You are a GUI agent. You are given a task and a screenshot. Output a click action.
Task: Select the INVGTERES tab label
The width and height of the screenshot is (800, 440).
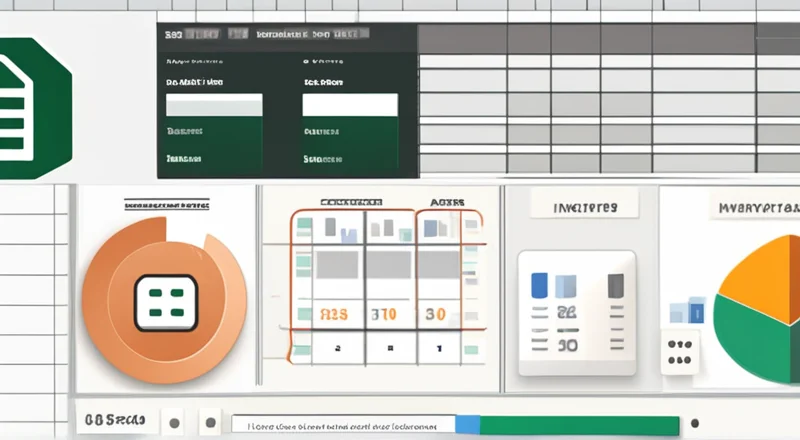pos(585,208)
